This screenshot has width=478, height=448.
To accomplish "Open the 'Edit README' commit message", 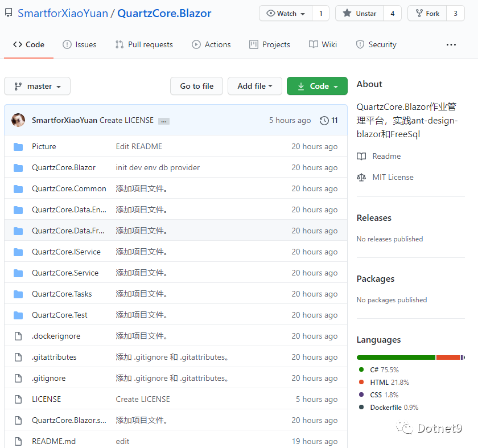I will (139, 147).
